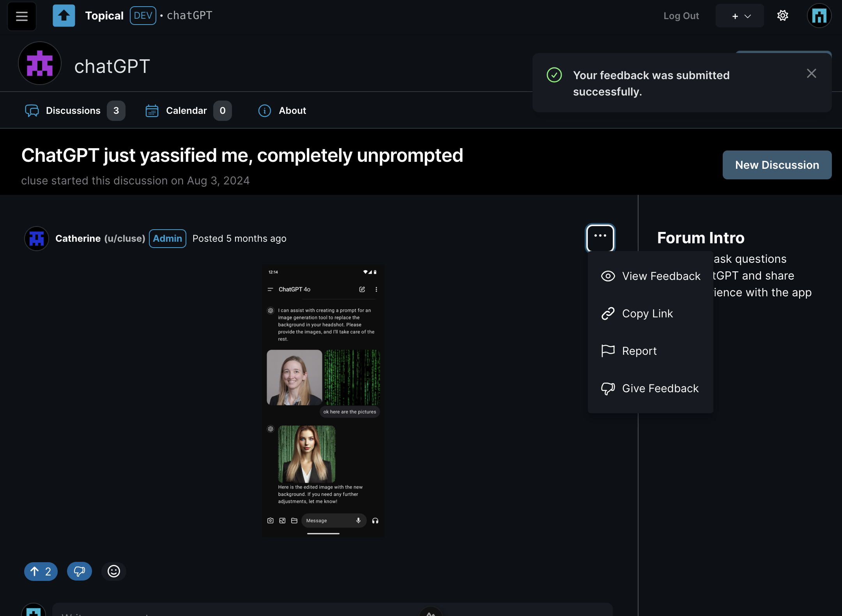This screenshot has width=842, height=616.
Task: Click the Forum Intro heading
Action: click(x=700, y=238)
